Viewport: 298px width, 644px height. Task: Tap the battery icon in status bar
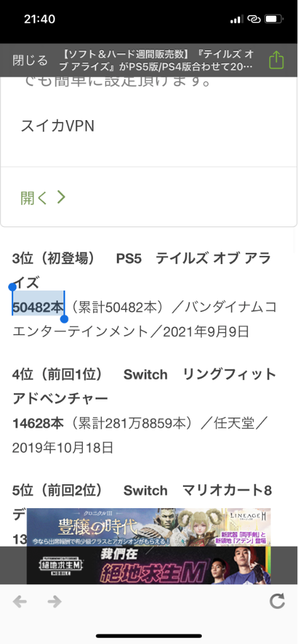point(273,19)
